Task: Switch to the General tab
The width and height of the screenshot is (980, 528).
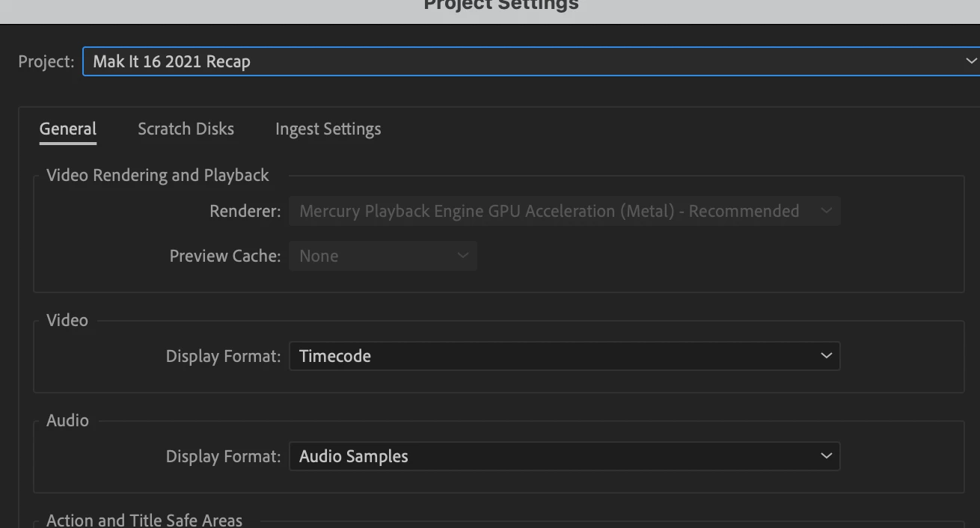Action: tap(68, 129)
